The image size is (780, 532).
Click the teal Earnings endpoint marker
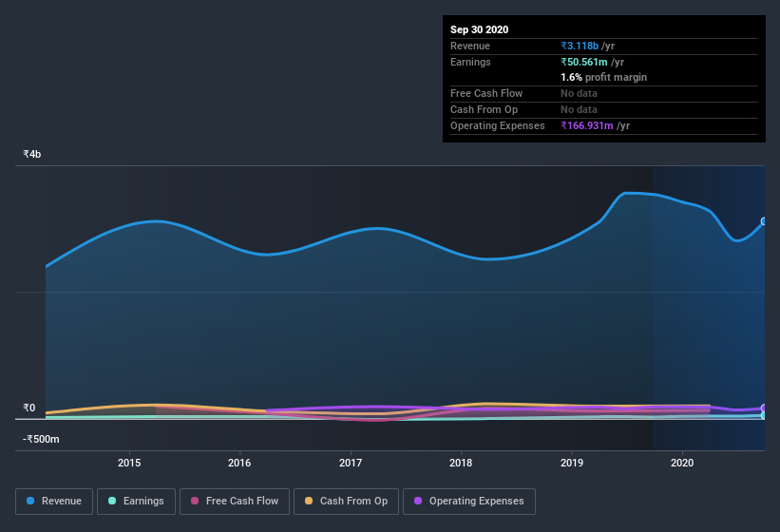tap(764, 416)
